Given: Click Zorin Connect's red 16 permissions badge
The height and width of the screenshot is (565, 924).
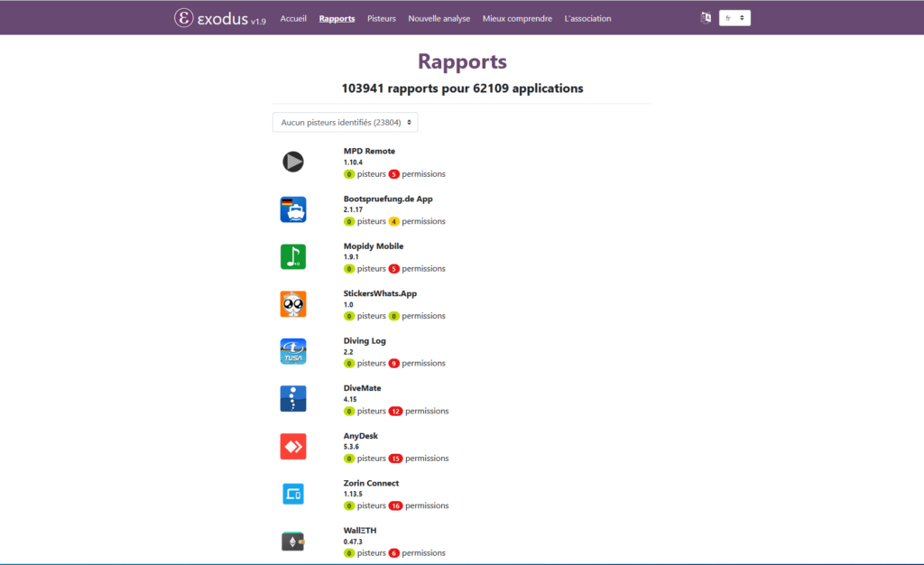Looking at the screenshot, I should coord(395,506).
